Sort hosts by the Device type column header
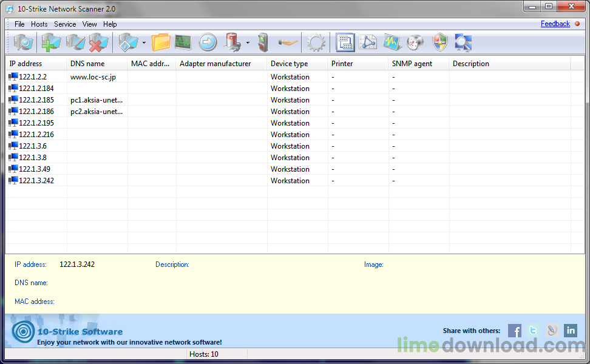Viewport: 590px width, 364px height. coord(290,63)
